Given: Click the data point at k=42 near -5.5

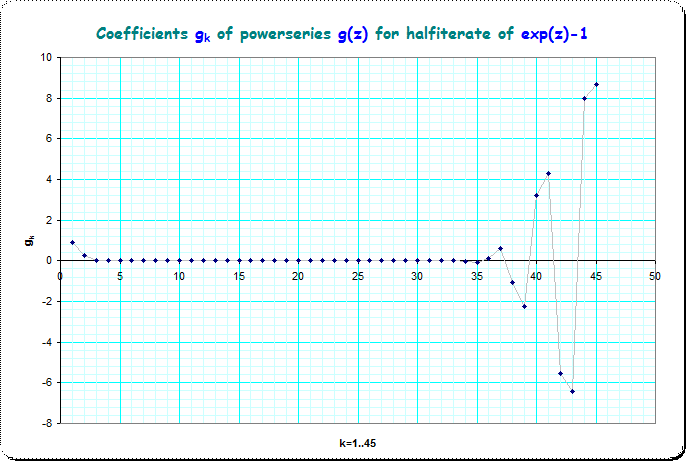Looking at the screenshot, I should 560,373.
